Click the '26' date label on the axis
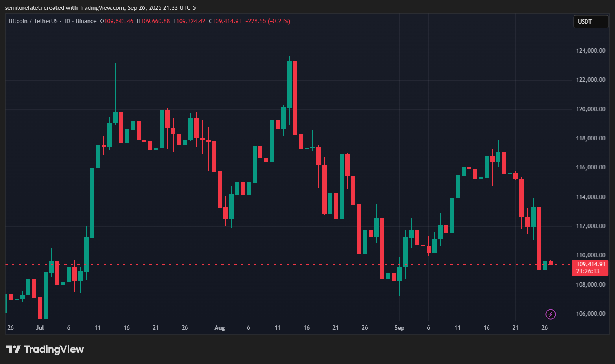This screenshot has width=615, height=364. coord(545,327)
